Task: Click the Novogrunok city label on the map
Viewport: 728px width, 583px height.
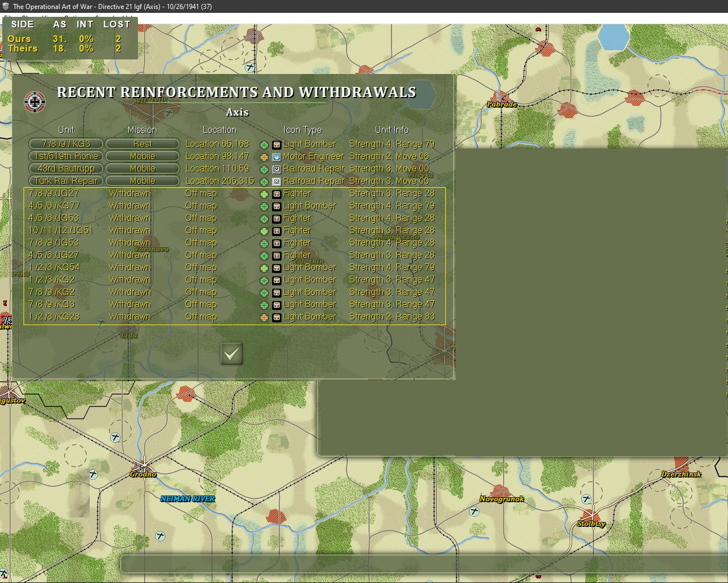Action: pos(501,499)
